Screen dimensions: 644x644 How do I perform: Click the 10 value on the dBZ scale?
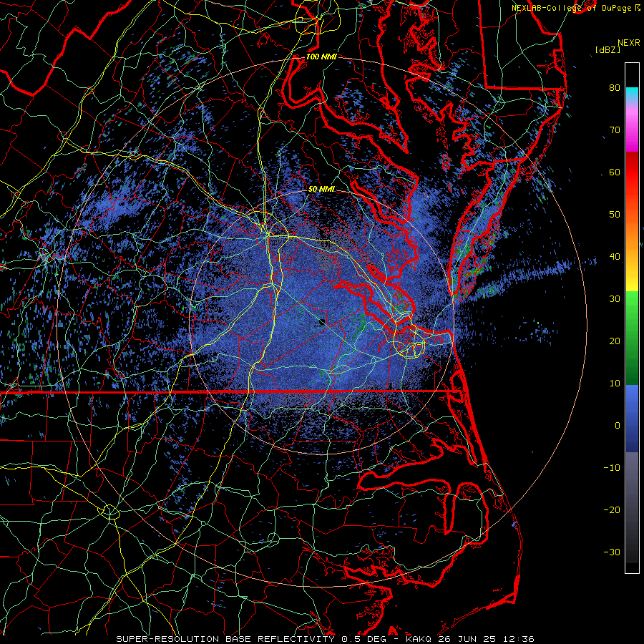pyautogui.click(x=615, y=384)
